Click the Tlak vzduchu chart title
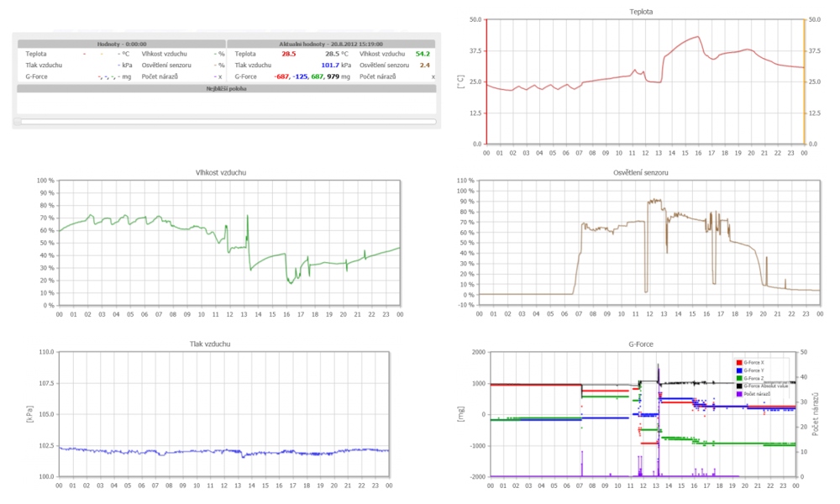Viewport: 840px width, 504px height. (223, 344)
